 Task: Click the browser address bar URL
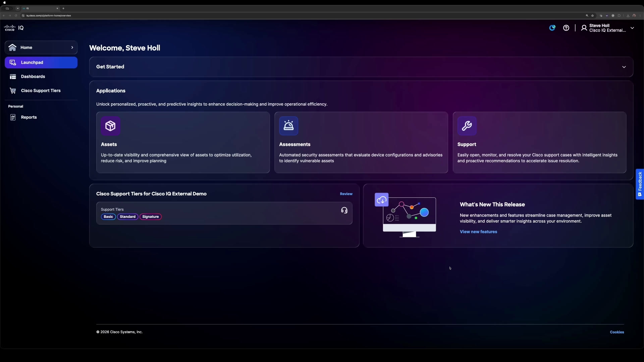[49, 15]
